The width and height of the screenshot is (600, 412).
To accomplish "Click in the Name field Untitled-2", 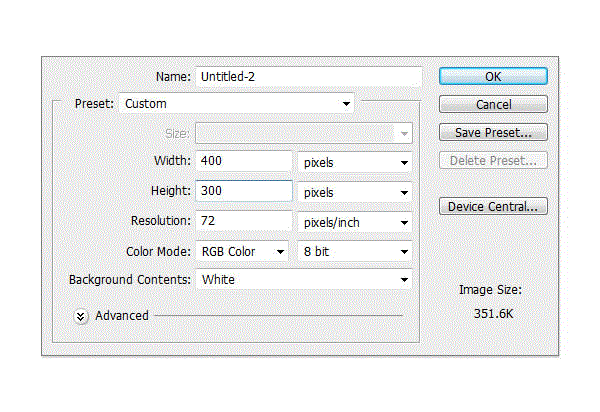I will point(309,77).
